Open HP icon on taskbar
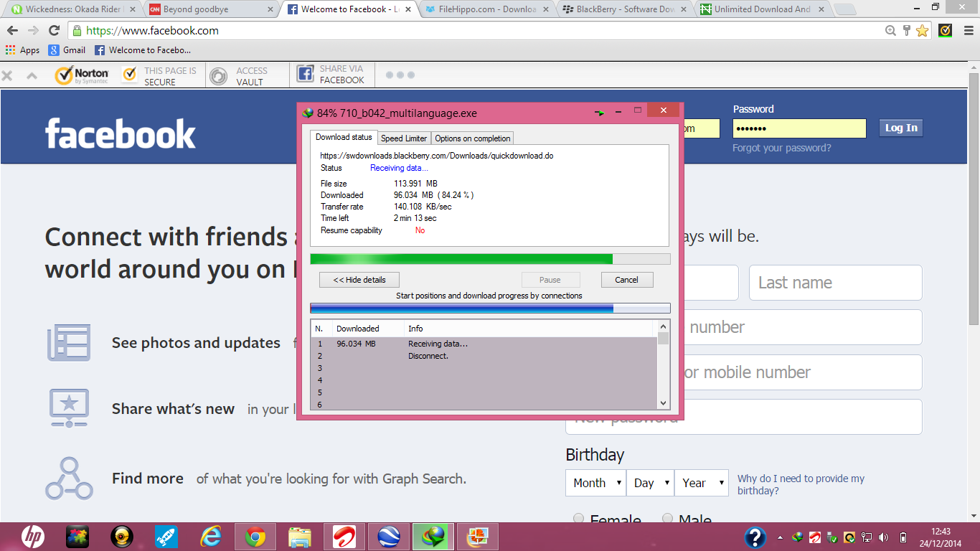The width and height of the screenshot is (980, 551). (x=32, y=537)
